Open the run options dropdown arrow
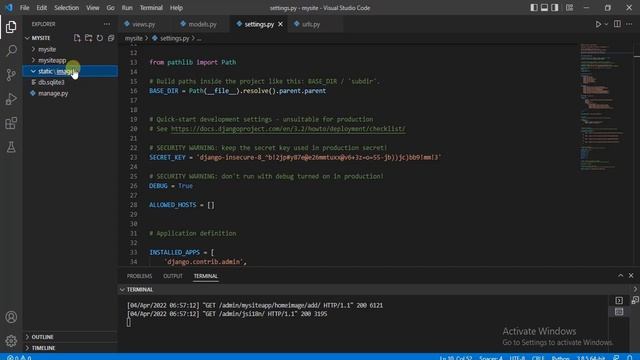 (x=606, y=24)
